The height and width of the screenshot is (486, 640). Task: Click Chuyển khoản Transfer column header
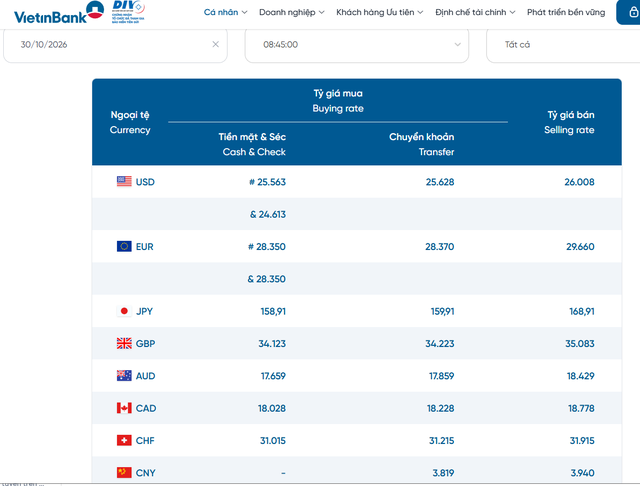[422, 144]
